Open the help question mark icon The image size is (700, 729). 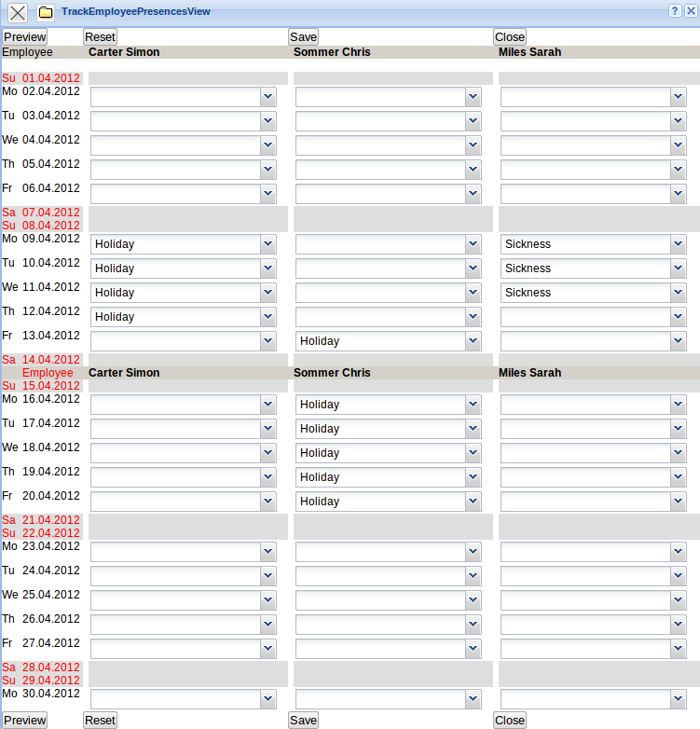pos(675,11)
